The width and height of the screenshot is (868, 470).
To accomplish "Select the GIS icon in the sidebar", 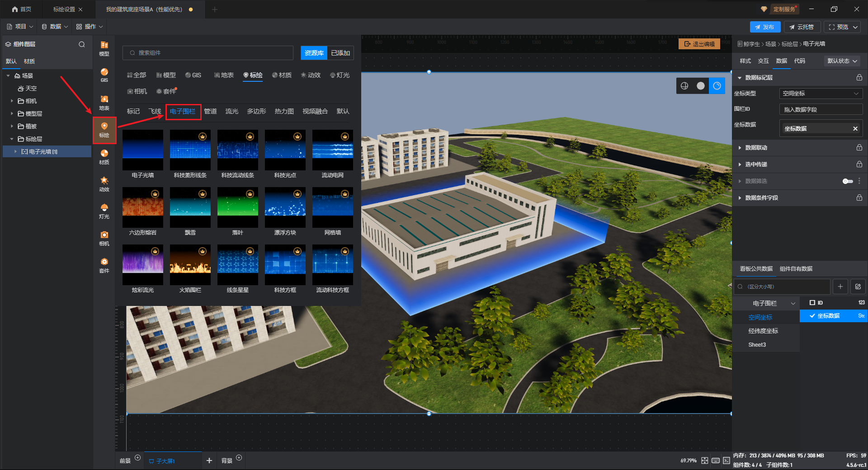I will [x=104, y=75].
